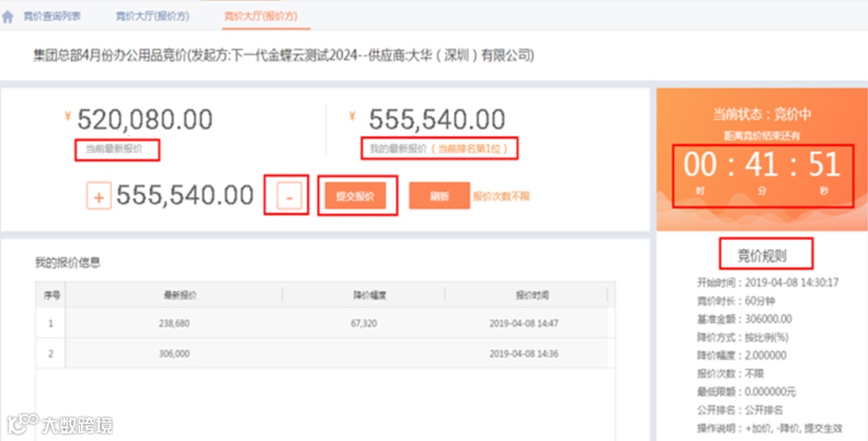Click the 当前状态：竞价中 status text

(x=762, y=114)
